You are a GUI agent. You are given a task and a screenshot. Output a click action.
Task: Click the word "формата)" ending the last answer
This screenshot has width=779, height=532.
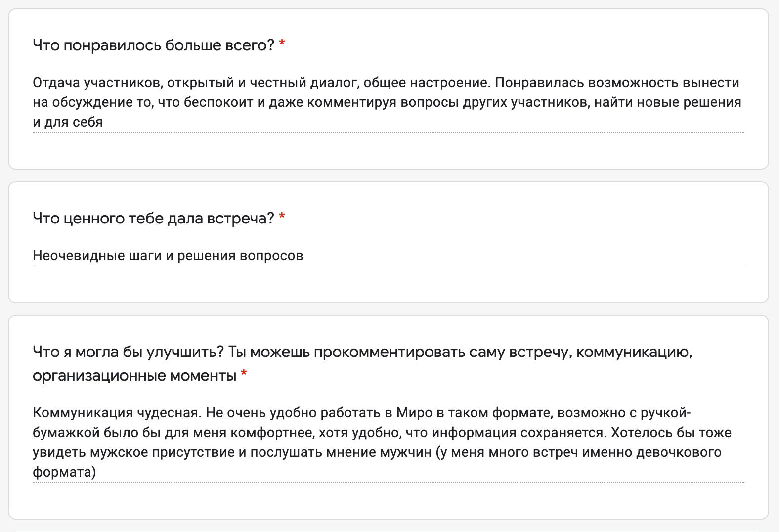coord(64,472)
